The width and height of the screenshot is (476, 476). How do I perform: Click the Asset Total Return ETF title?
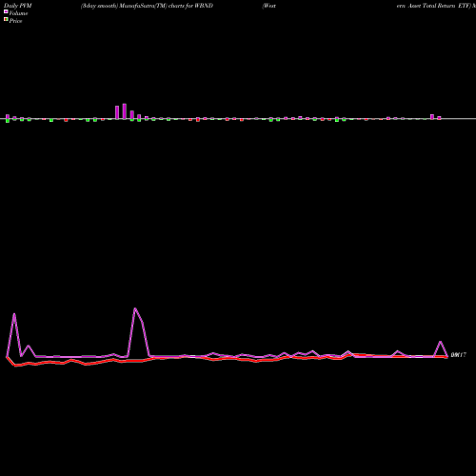pyautogui.click(x=433, y=6)
